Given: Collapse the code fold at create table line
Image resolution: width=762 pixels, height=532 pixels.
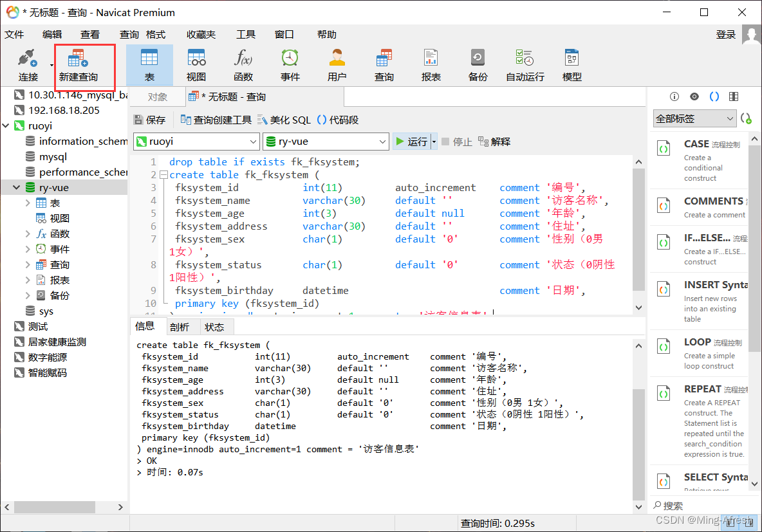Looking at the screenshot, I should [164, 175].
